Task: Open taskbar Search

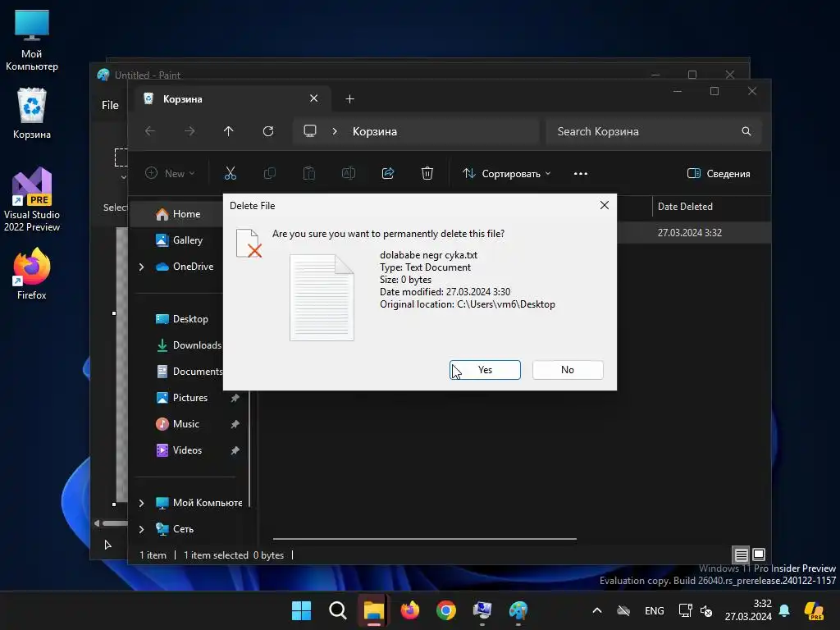Action: [x=337, y=610]
